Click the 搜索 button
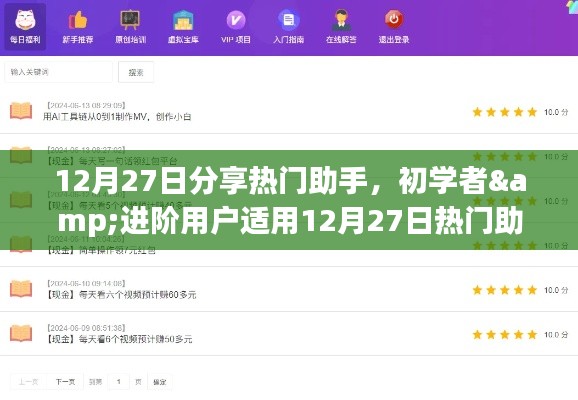This screenshot has height=400, width=578. [x=136, y=72]
